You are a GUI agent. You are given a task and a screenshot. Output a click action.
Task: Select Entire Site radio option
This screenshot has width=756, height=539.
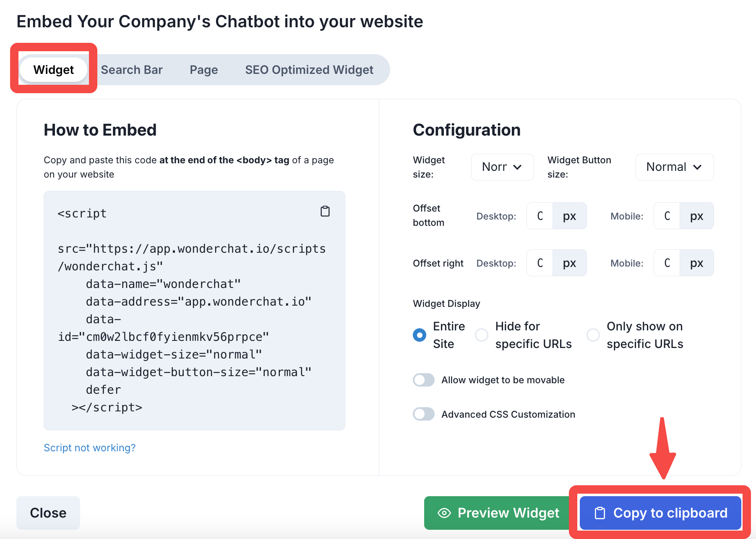click(x=420, y=335)
